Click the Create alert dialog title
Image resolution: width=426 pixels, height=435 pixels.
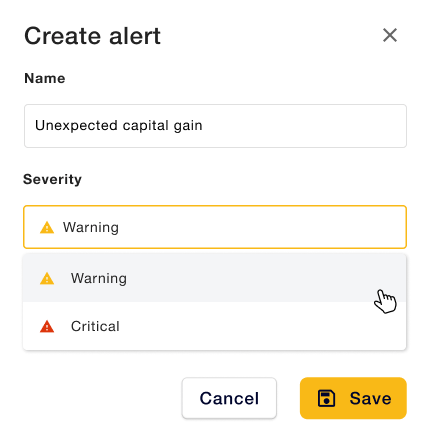coord(93,36)
